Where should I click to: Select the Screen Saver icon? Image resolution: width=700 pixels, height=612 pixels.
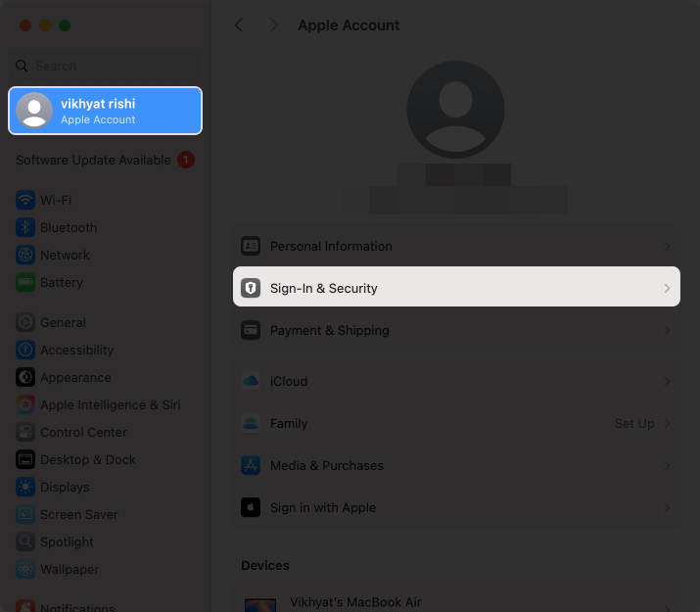point(25,514)
